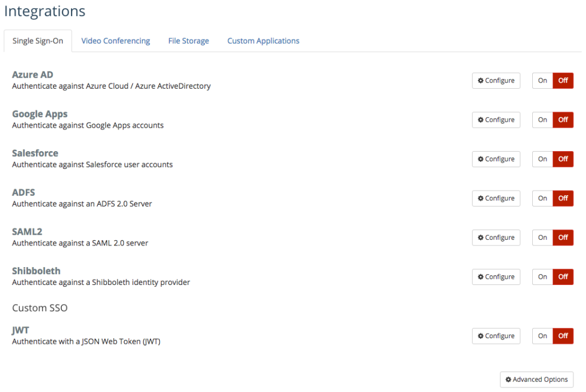Click the Azure AD heading
This screenshot has height=392, width=586.
pos(33,75)
